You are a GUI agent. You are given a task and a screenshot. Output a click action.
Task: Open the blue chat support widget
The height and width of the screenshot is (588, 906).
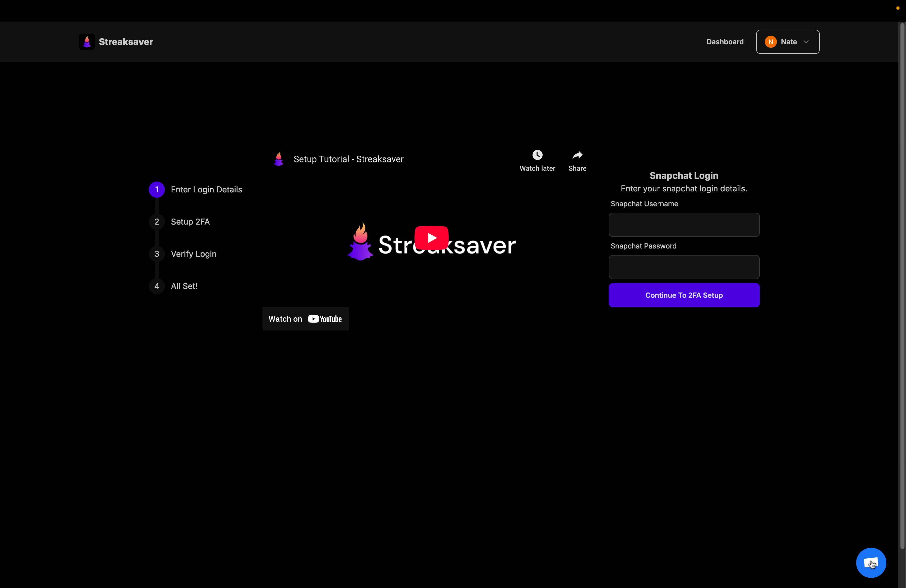point(871,563)
